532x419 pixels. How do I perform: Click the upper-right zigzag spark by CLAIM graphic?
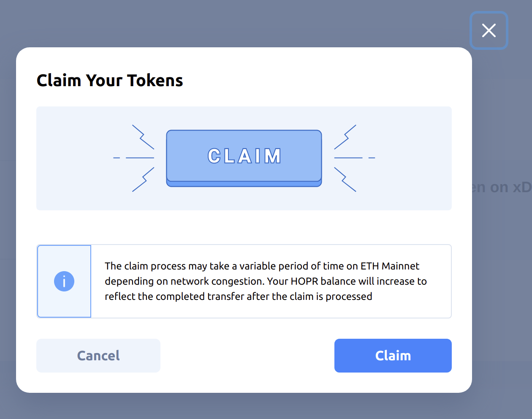(x=345, y=137)
